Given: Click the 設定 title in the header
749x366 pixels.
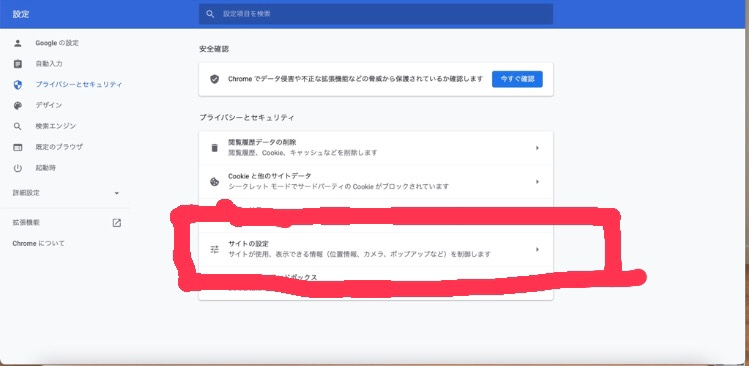Looking at the screenshot, I should pyautogui.click(x=21, y=14).
